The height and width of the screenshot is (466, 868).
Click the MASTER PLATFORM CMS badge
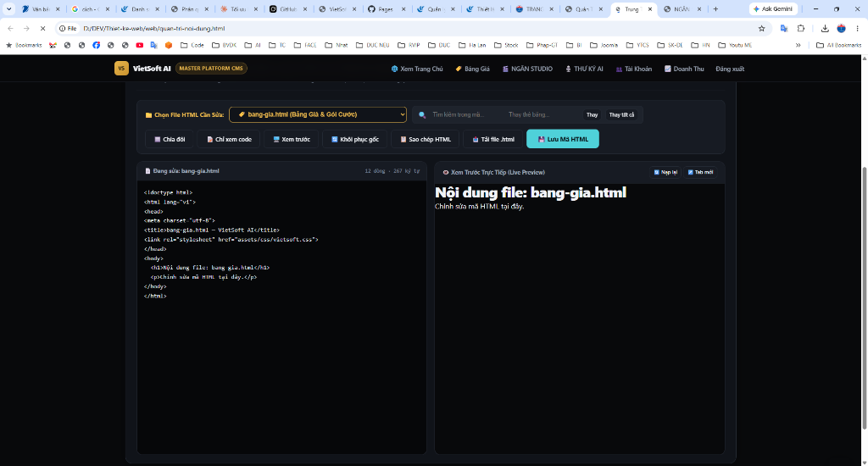tap(211, 68)
